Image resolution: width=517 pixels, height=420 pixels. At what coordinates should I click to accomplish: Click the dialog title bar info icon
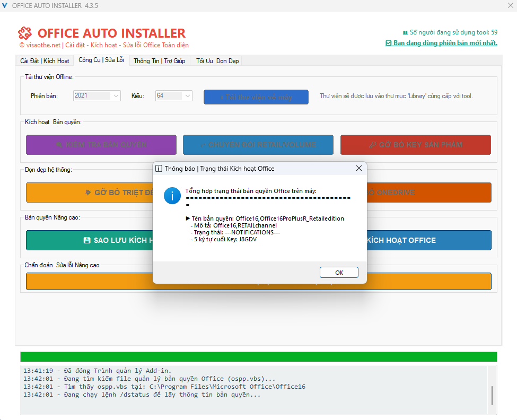pos(159,169)
